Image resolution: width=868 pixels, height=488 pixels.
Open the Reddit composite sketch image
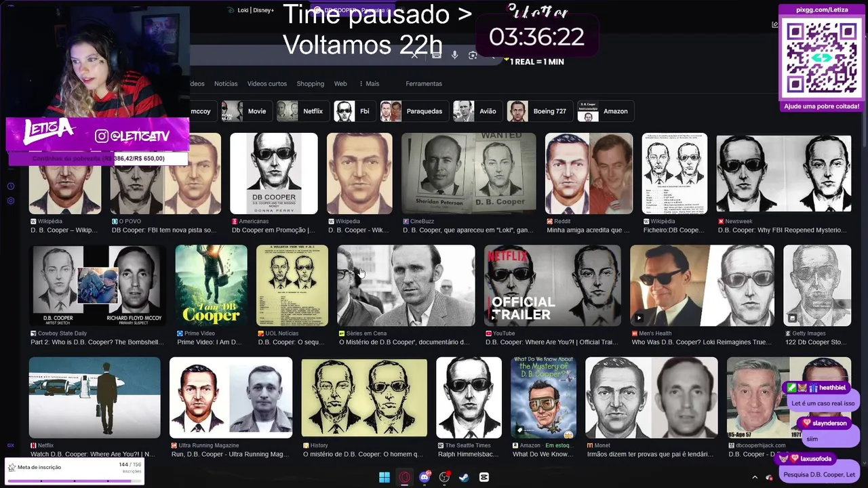click(x=589, y=174)
